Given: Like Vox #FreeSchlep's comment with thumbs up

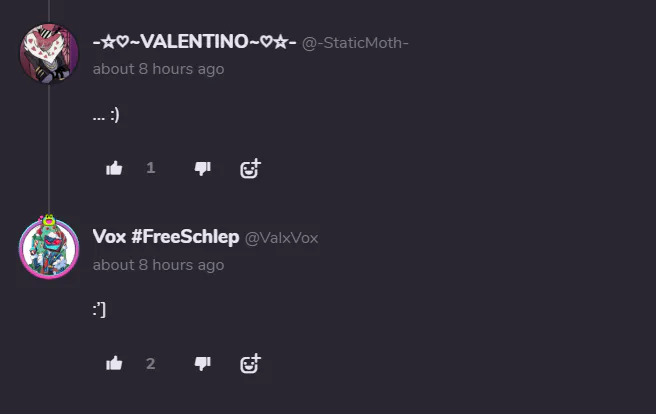Looking at the screenshot, I should (114, 364).
